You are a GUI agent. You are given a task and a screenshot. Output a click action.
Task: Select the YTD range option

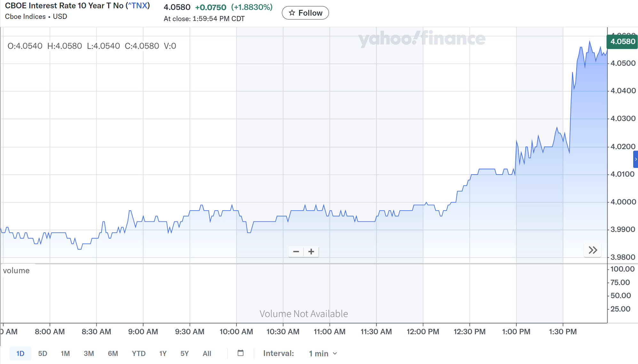(139, 353)
